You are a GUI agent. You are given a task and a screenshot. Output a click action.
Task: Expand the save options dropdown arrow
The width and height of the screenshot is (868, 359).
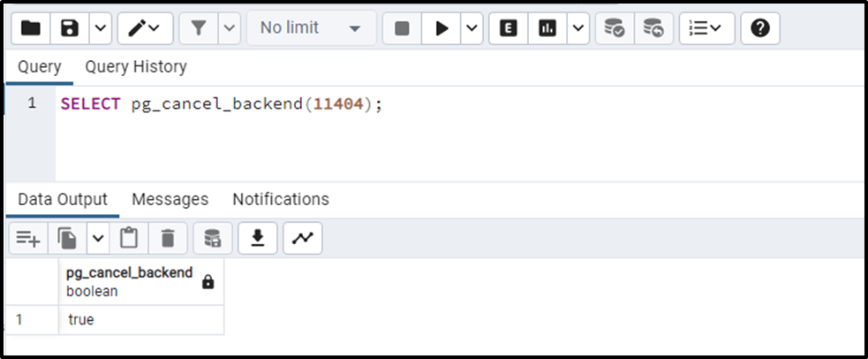pyautogui.click(x=100, y=28)
